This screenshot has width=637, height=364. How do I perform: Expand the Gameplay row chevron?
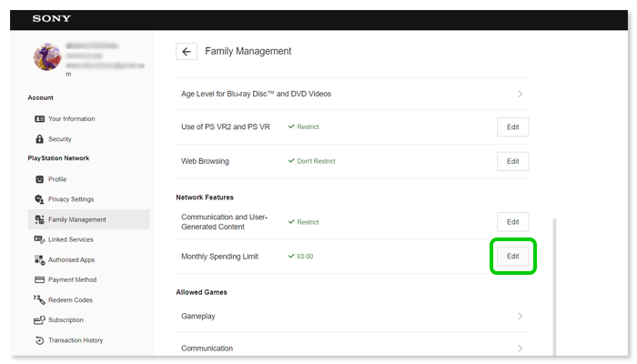point(520,316)
